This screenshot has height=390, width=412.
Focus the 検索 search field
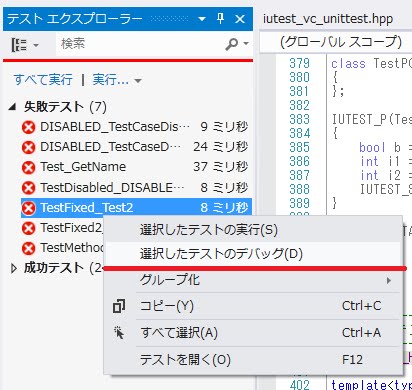tap(140, 44)
